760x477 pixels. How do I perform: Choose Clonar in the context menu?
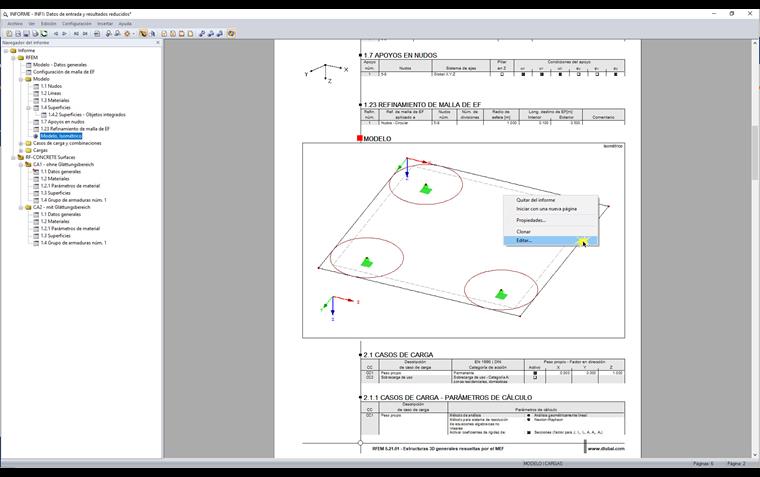point(551,231)
